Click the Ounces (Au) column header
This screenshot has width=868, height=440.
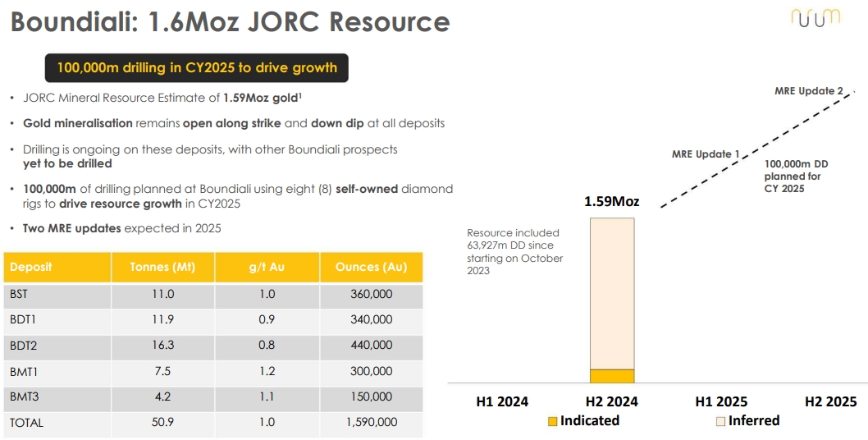[x=372, y=267]
